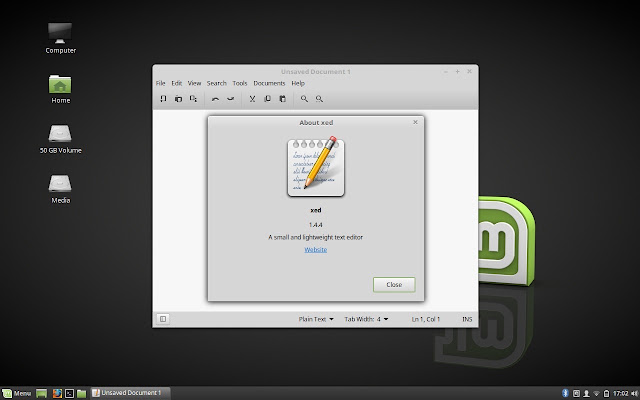Viewport: 640px width, 400px height.
Task: Launch Terminal from the panel
Action: [69, 393]
